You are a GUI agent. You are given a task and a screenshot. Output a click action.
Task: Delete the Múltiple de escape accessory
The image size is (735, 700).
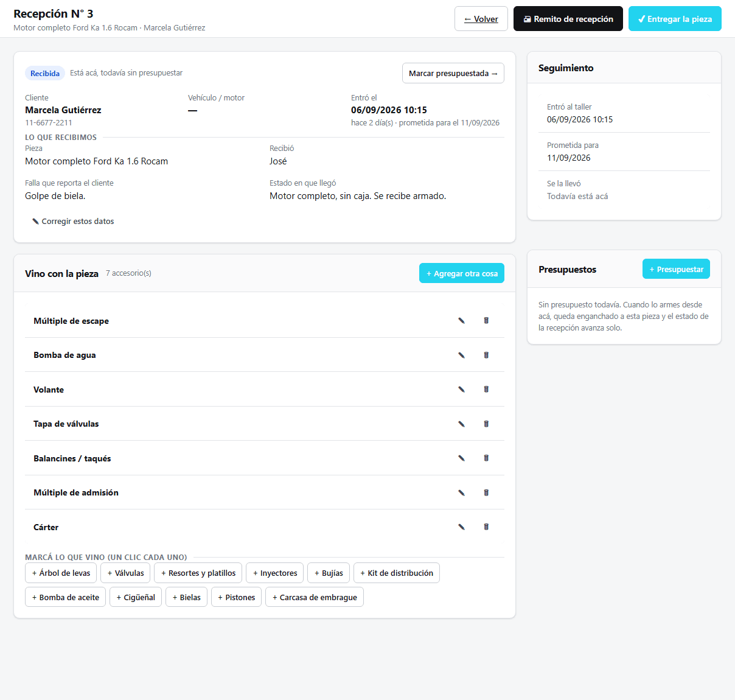486,321
